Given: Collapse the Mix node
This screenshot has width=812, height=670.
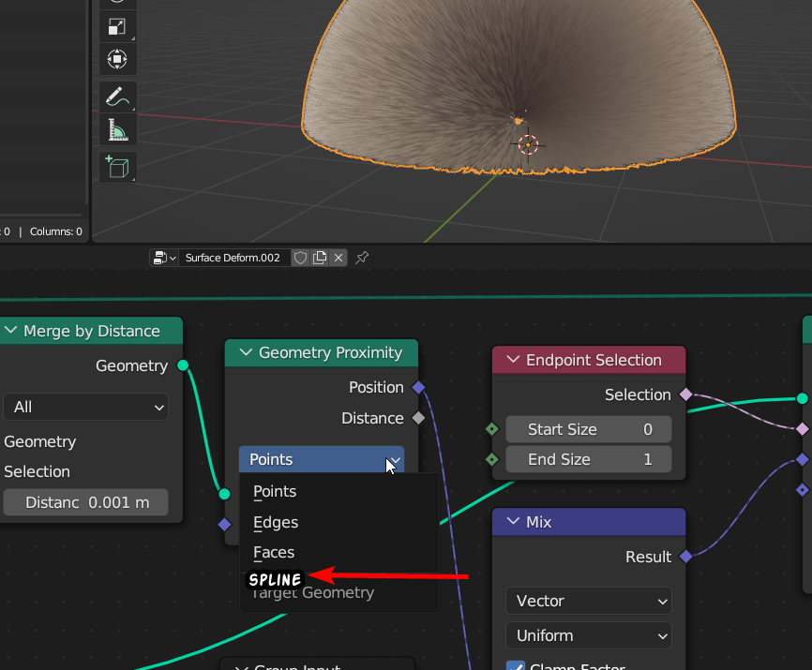Looking at the screenshot, I should coord(513,522).
